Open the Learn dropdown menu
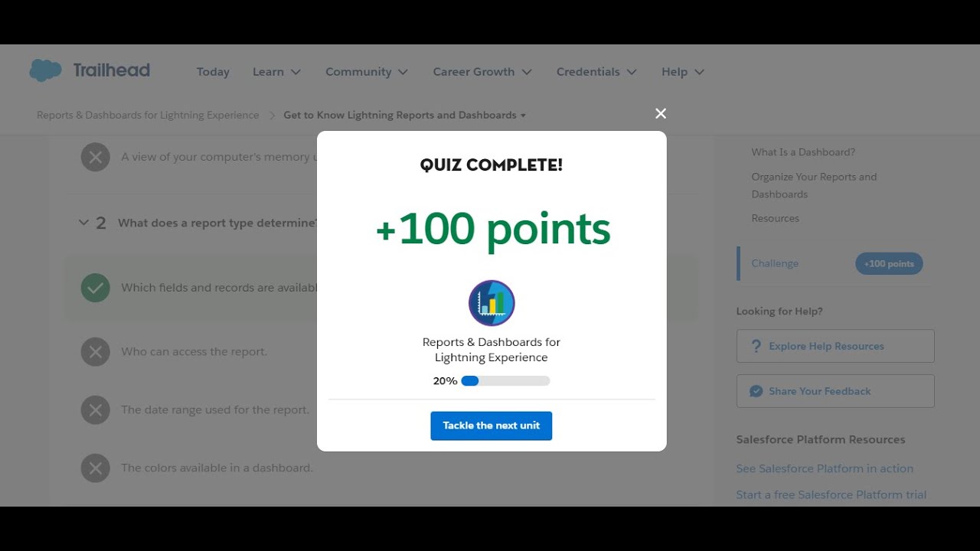 tap(276, 72)
